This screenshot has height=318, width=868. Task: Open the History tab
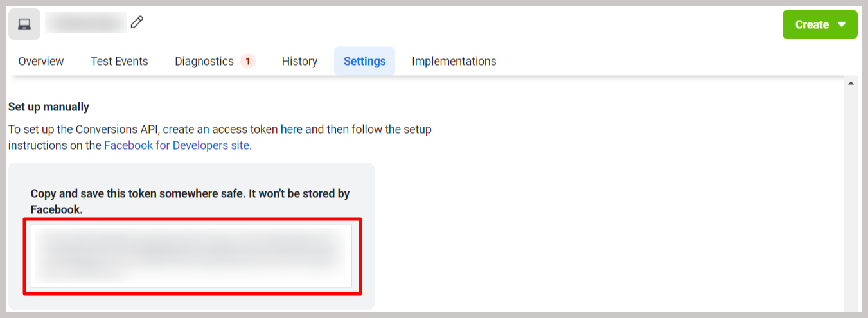coord(299,61)
